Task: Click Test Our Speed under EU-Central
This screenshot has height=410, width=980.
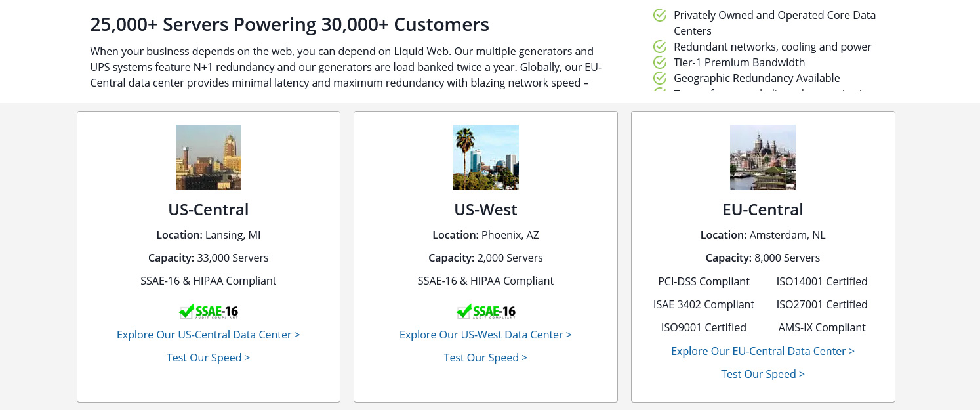Action: 762,374
